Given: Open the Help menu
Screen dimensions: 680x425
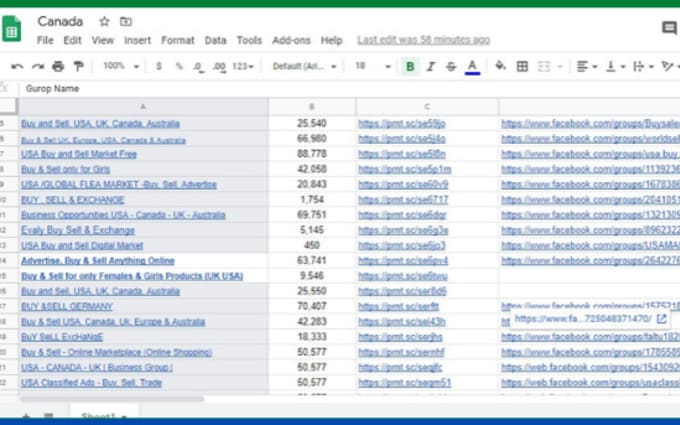Looking at the screenshot, I should point(332,40).
